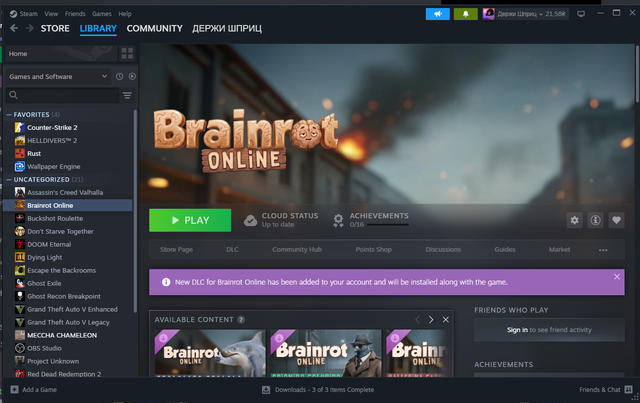The width and height of the screenshot is (640, 403).
Task: Open the notifications bell icon
Action: [465, 14]
